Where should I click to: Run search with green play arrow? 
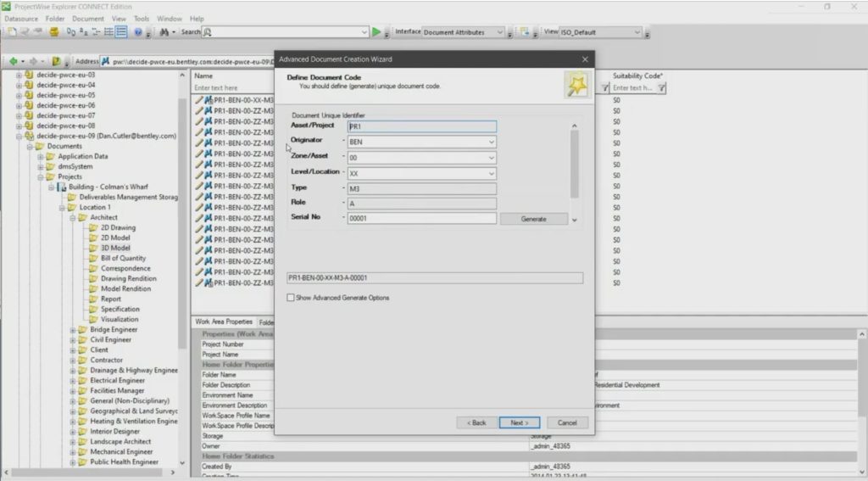(376, 32)
